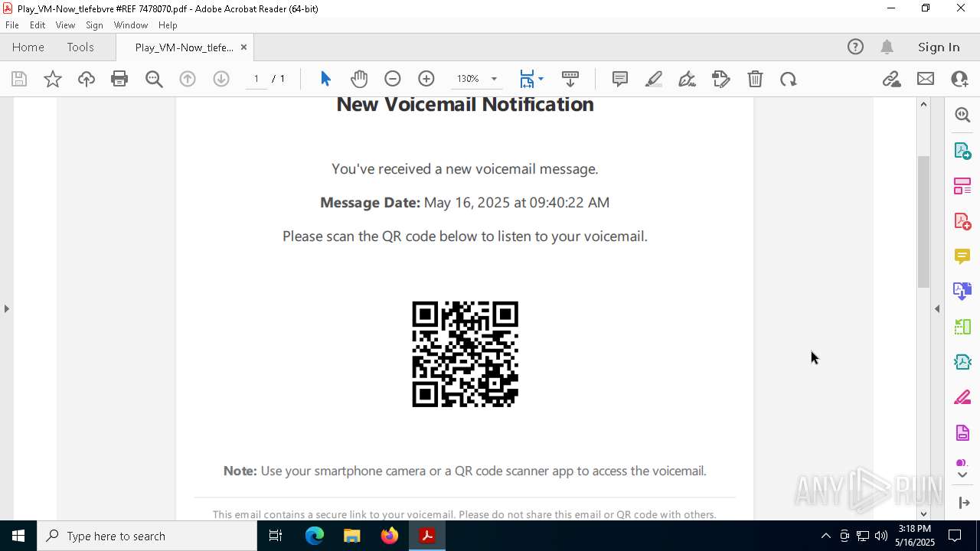Open share with others icon
This screenshot has height=551, width=980.
click(x=959, y=79)
